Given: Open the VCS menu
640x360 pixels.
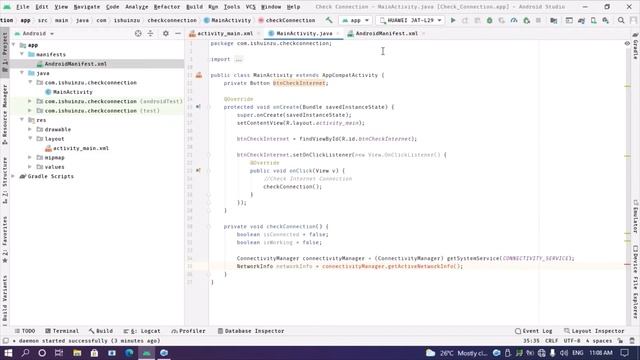Looking at the screenshot, I should (251, 7).
